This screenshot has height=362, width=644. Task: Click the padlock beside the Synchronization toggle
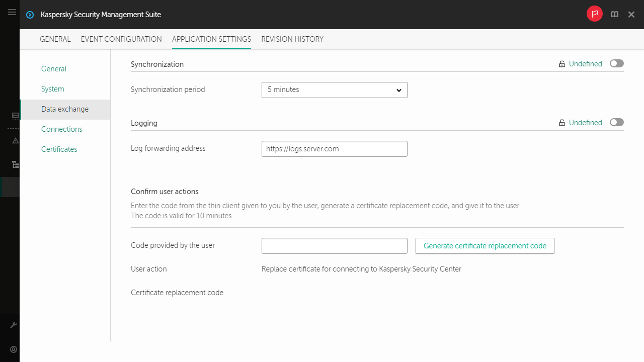561,63
